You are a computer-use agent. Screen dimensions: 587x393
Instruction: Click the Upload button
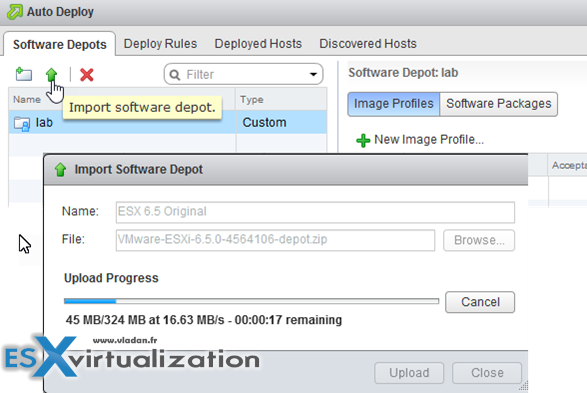pyautogui.click(x=409, y=373)
